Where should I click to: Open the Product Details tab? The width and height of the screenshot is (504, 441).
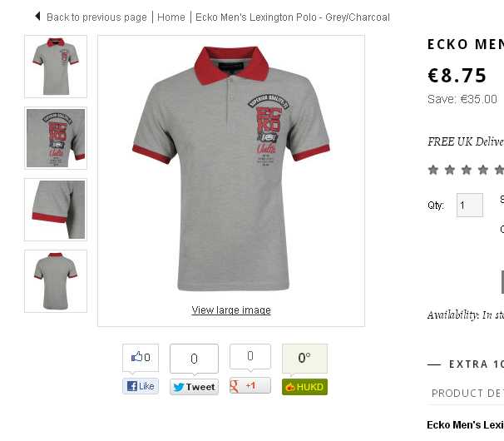[x=467, y=393]
